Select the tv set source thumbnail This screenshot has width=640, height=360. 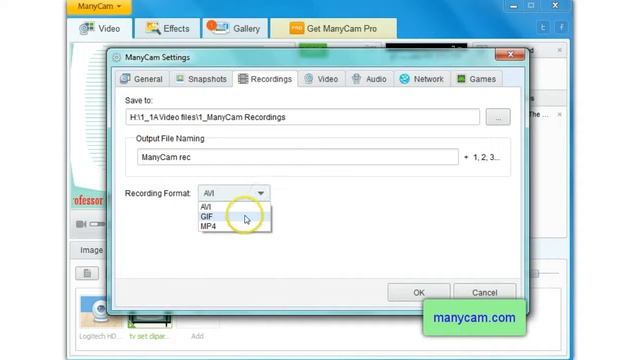(150, 321)
